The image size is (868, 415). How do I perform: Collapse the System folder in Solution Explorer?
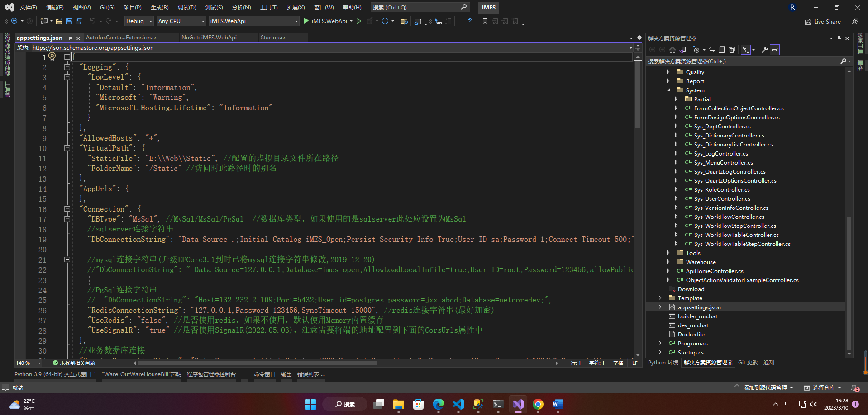668,90
